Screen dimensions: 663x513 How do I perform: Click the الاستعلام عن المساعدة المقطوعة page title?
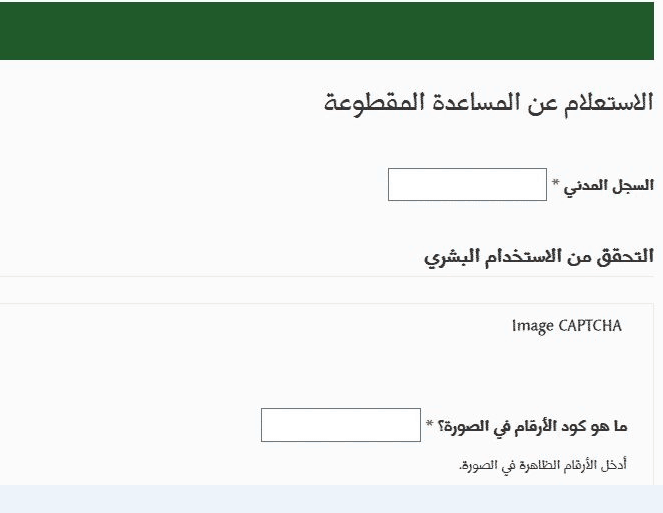pos(489,103)
